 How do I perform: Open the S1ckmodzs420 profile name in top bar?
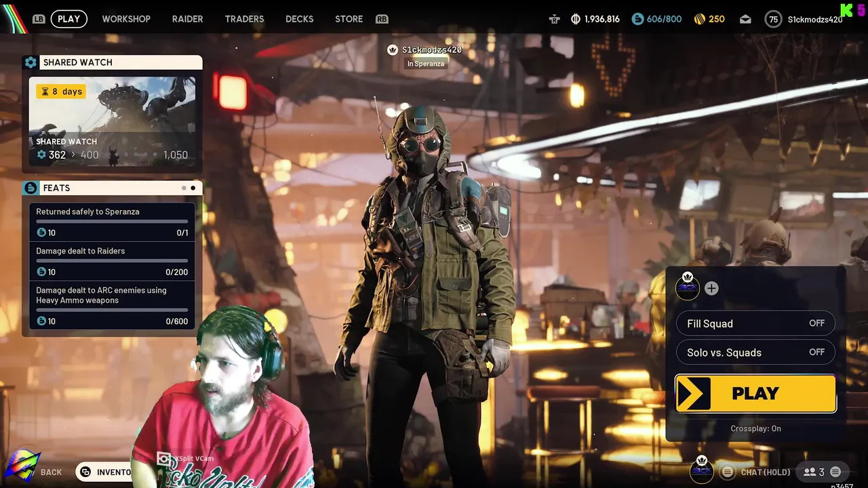[x=815, y=19]
